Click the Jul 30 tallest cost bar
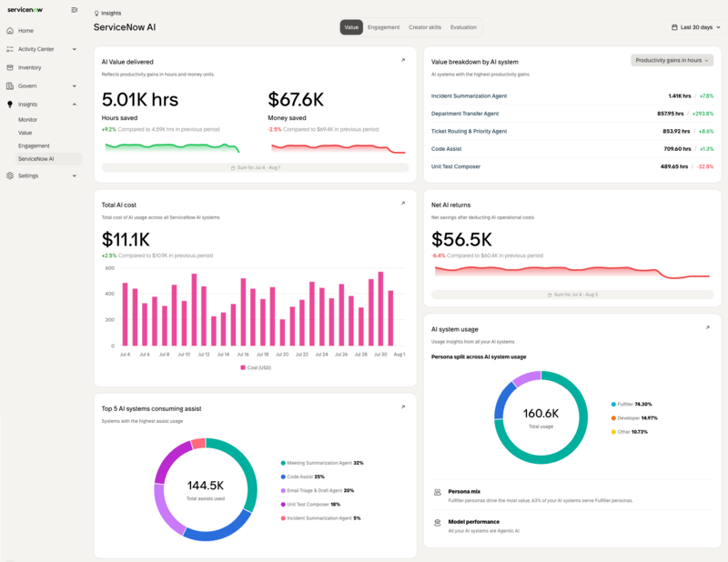This screenshot has height=562, width=728. coord(380,308)
